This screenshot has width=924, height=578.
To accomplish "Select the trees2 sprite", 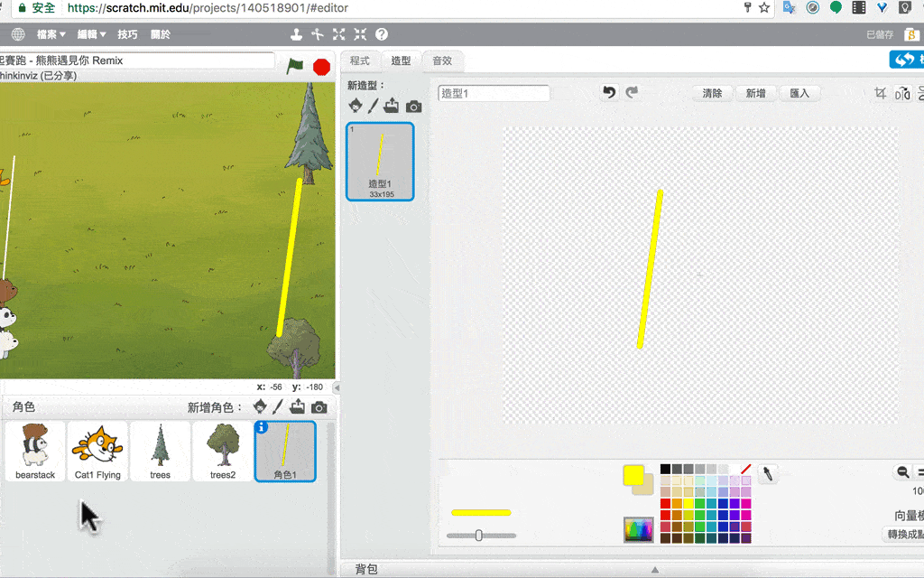I will [223, 452].
